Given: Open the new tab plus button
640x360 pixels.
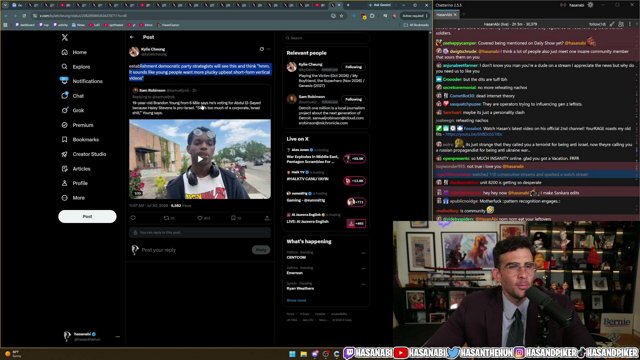Looking at the screenshot, I should (x=348, y=5).
